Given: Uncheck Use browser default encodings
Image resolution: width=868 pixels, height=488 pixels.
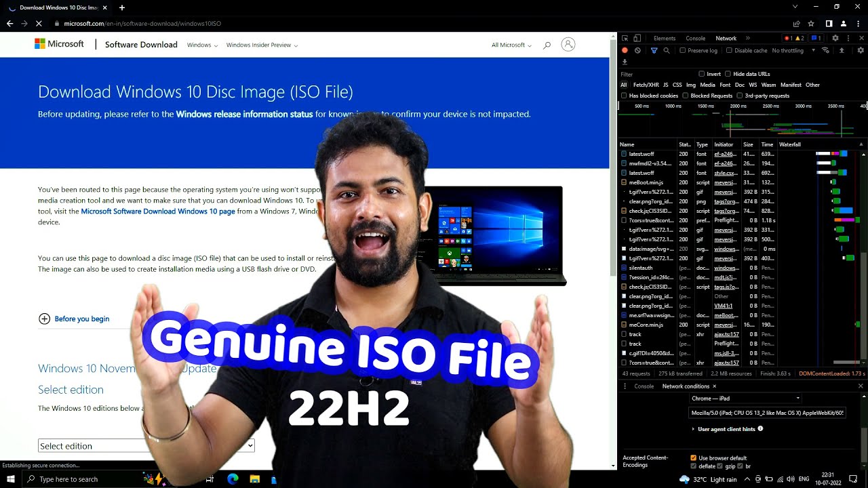Looking at the screenshot, I should click(x=693, y=458).
